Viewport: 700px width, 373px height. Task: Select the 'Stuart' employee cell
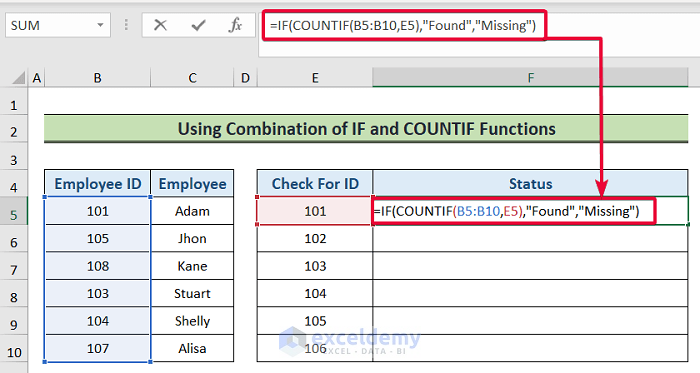192,294
